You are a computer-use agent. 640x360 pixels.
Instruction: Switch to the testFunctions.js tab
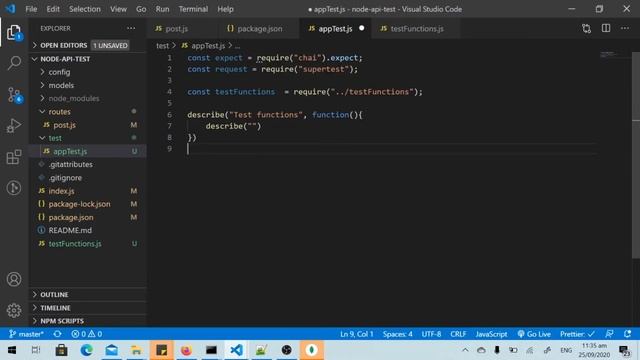tap(417, 29)
